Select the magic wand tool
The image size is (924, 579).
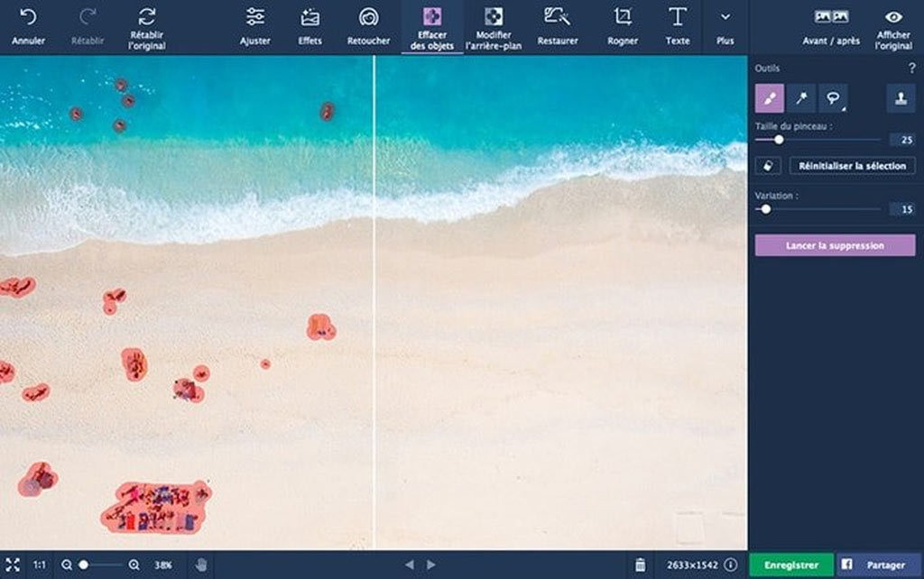point(801,98)
